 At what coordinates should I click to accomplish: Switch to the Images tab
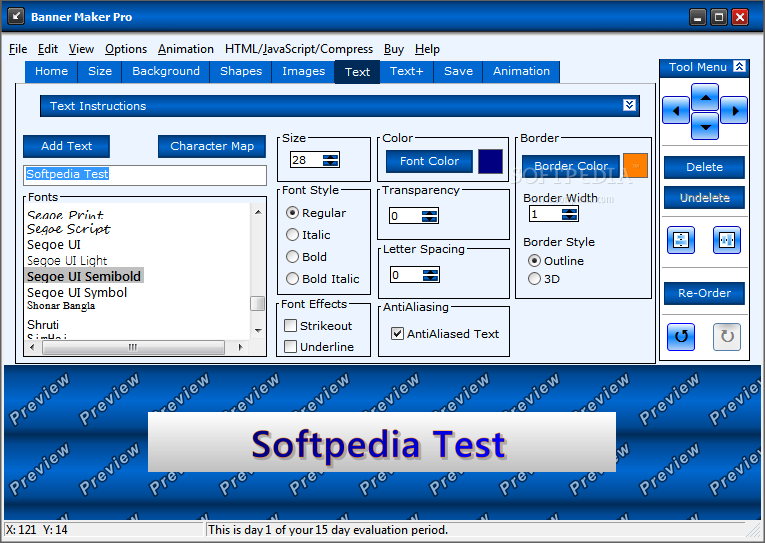pos(303,71)
